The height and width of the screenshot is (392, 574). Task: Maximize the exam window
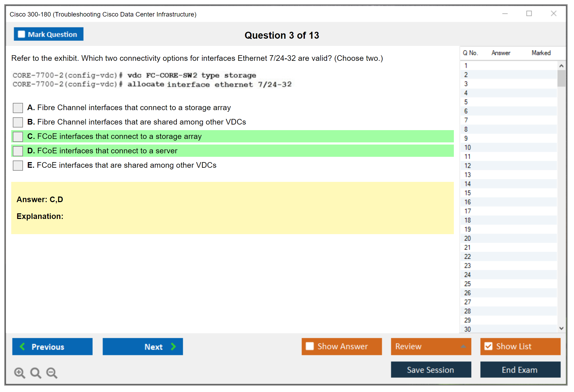click(x=529, y=14)
